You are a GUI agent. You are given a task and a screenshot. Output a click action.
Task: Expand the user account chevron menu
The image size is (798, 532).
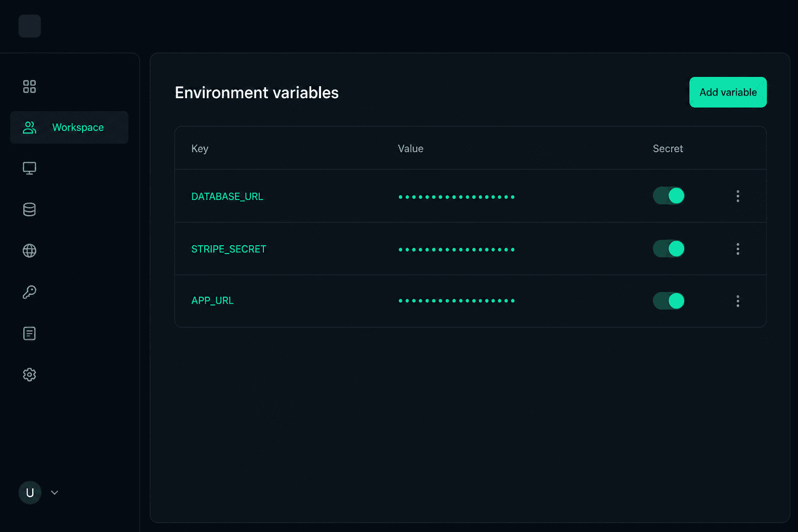(x=55, y=493)
